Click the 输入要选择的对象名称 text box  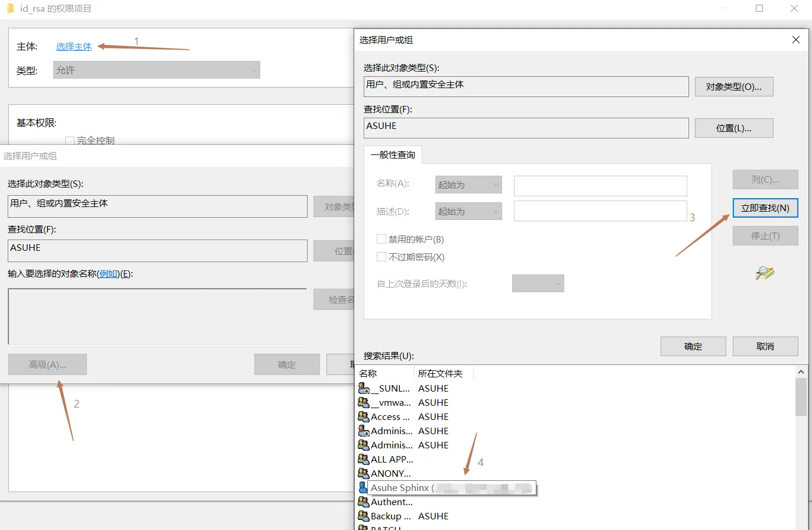pyautogui.click(x=157, y=316)
